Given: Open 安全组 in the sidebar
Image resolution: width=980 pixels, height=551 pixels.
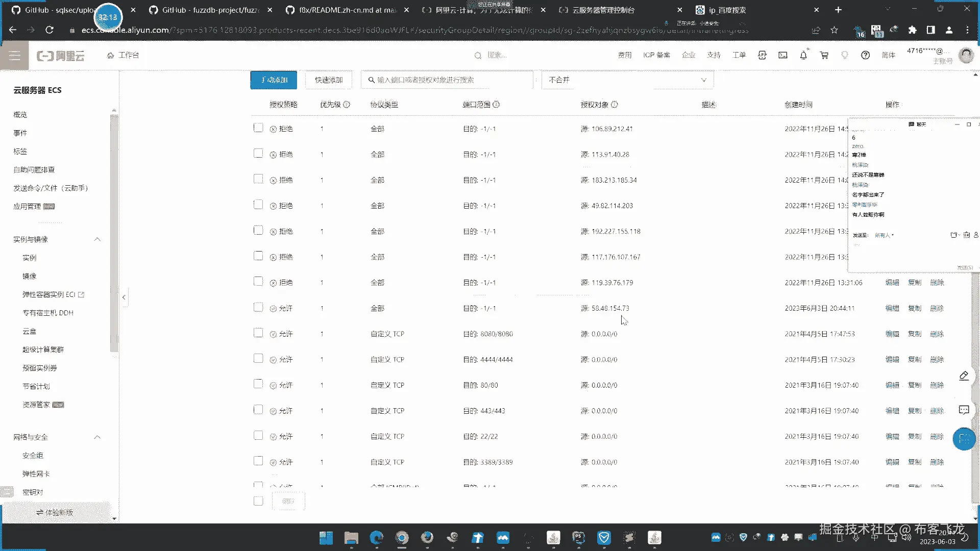Looking at the screenshot, I should pos(33,456).
